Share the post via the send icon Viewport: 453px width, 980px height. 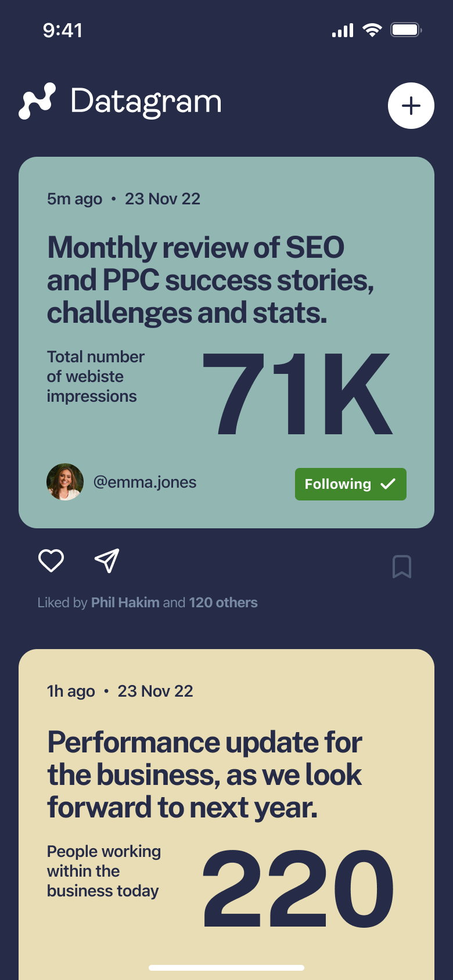point(107,561)
